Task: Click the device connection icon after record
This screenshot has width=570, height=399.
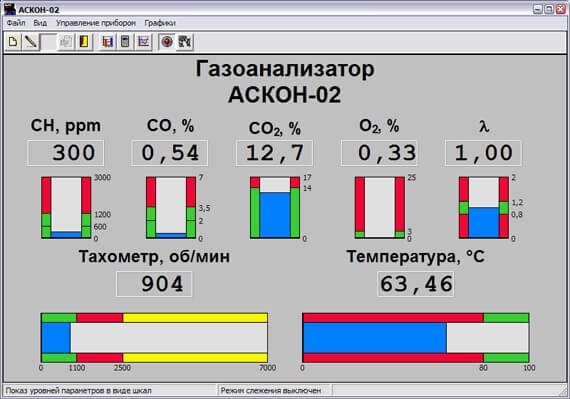Action: tap(185, 42)
